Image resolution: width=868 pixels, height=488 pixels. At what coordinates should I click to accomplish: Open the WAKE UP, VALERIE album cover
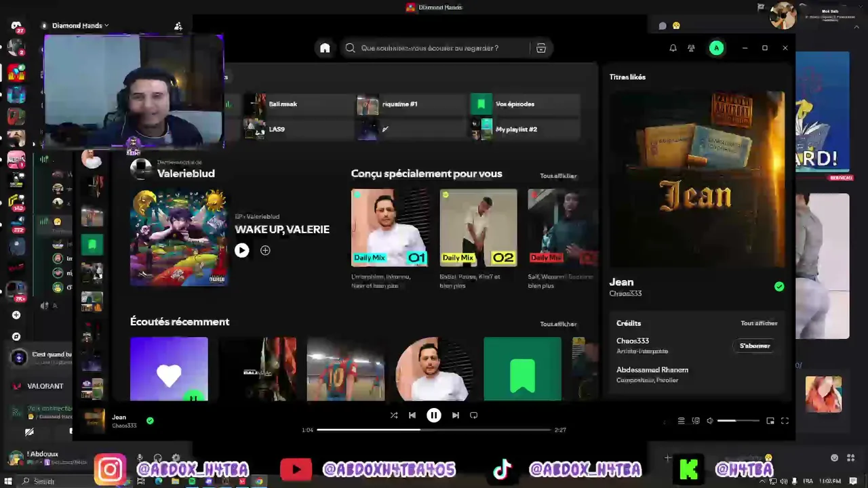[x=178, y=237]
